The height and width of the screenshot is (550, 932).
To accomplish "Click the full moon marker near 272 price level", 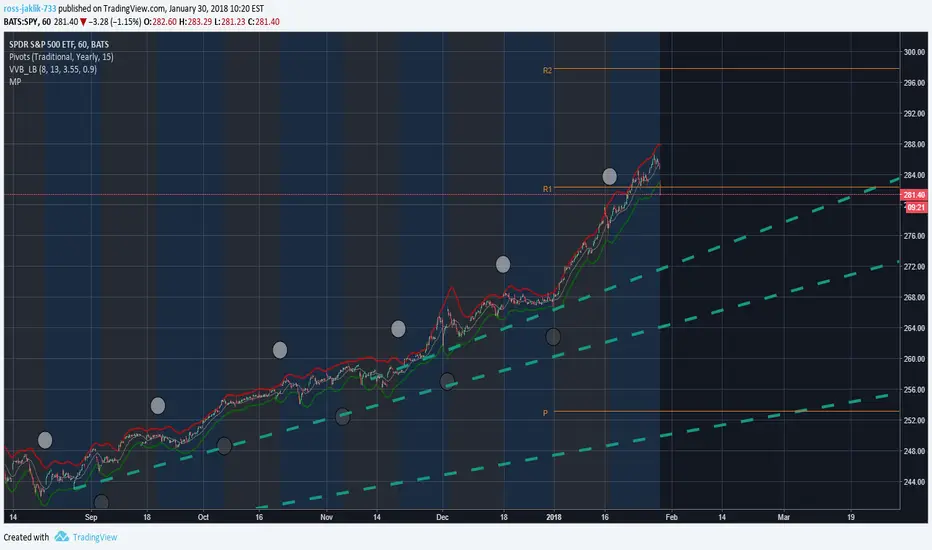I will (503, 265).
